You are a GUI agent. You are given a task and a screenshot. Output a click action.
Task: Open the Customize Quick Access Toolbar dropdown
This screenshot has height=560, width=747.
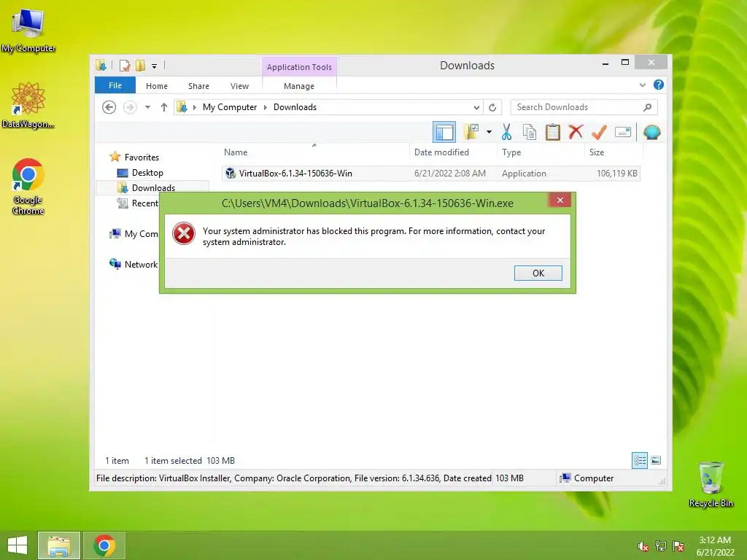[155, 66]
